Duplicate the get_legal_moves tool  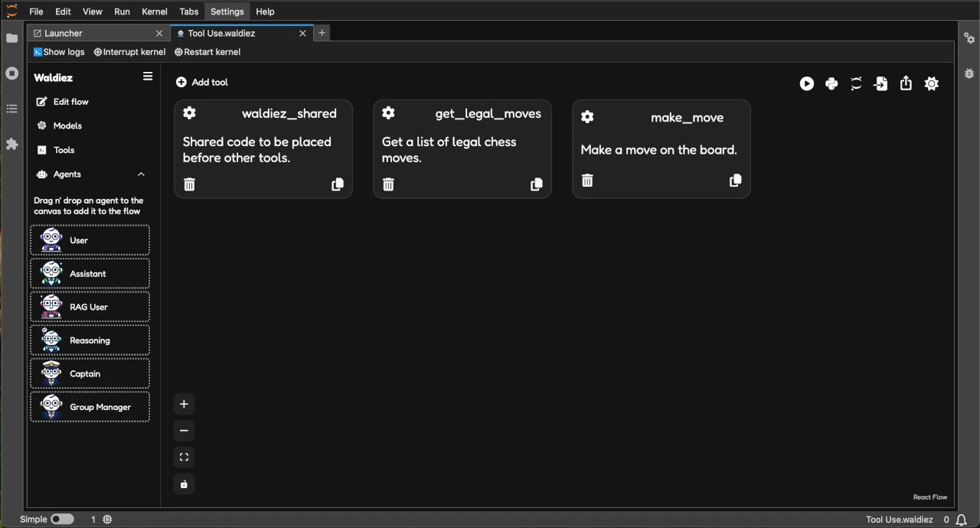[x=536, y=184]
